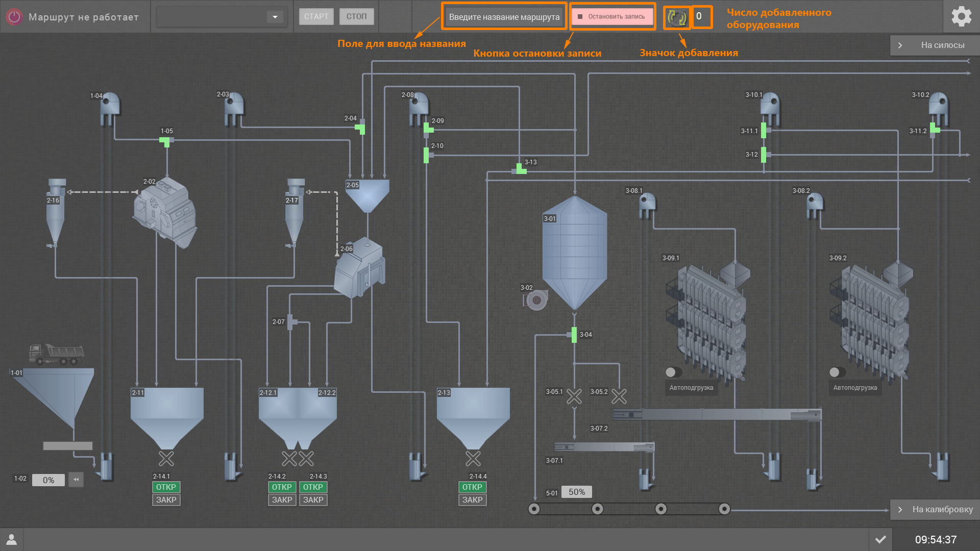Expand the На силосы navigation panel
Screen dimensions: 980x551
(x=935, y=45)
